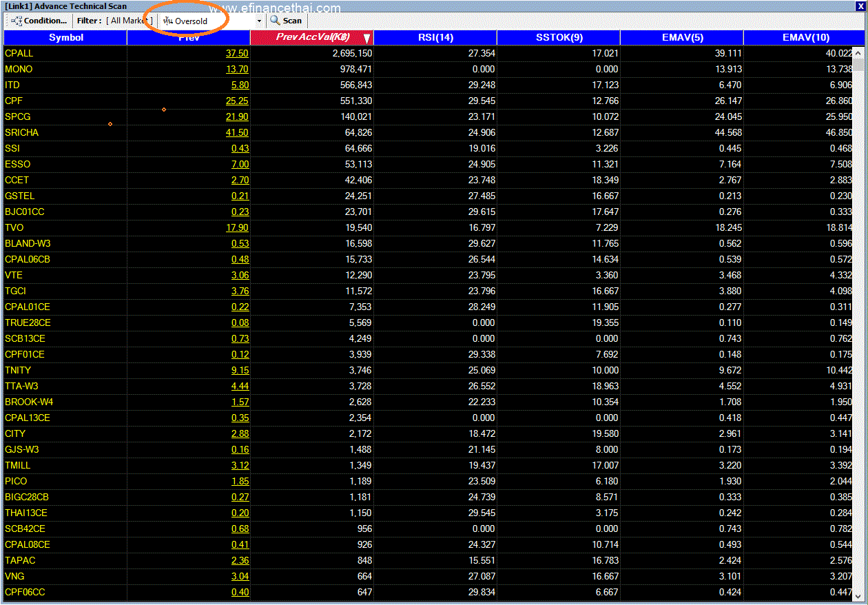The image size is (868, 605).
Task: Select the BLAND-W3 symbol
Action: 28,243
